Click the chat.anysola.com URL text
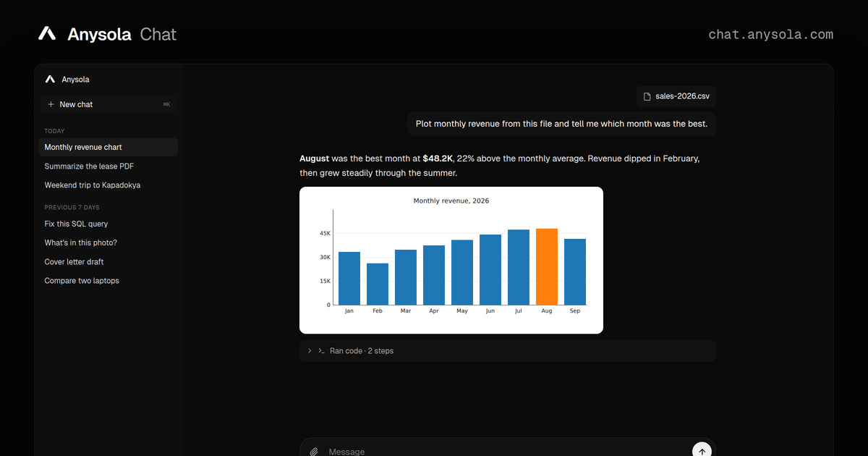Viewport: 868px width, 456px height. [x=770, y=34]
